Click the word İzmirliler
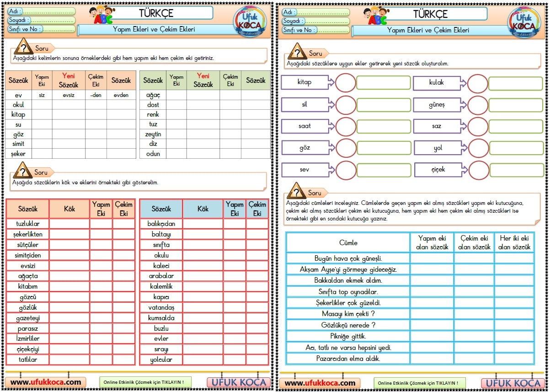The width and height of the screenshot is (550, 392). [x=28, y=338]
